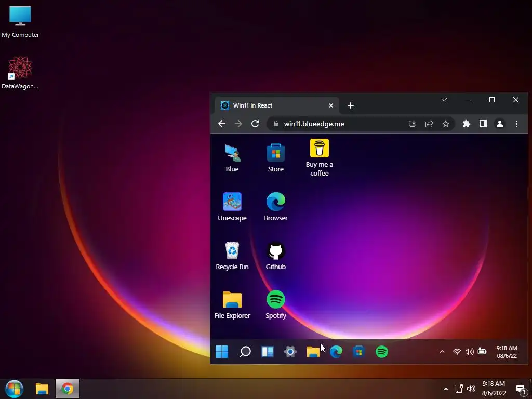Open File Explorer on host taskbar
The height and width of the screenshot is (399, 532).
point(42,389)
